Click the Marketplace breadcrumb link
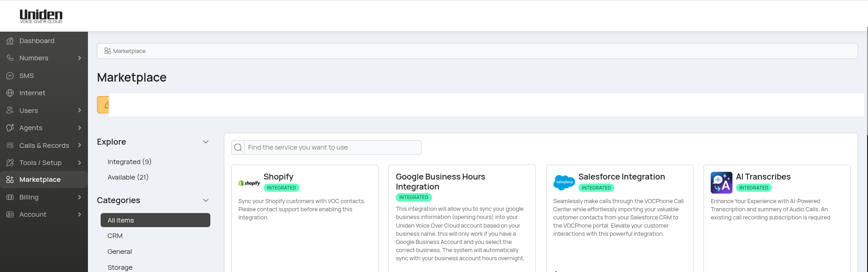Viewport: 868px width, 272px height. tap(129, 51)
